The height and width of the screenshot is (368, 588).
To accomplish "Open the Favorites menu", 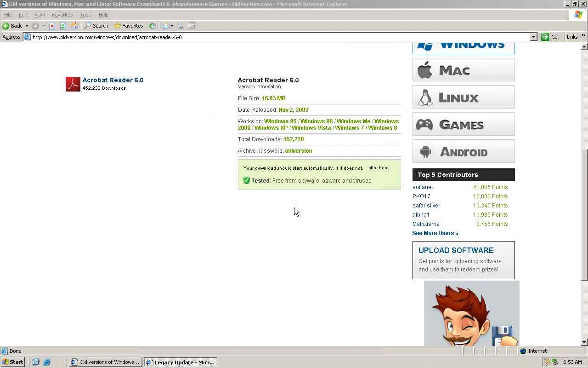I will [x=62, y=15].
